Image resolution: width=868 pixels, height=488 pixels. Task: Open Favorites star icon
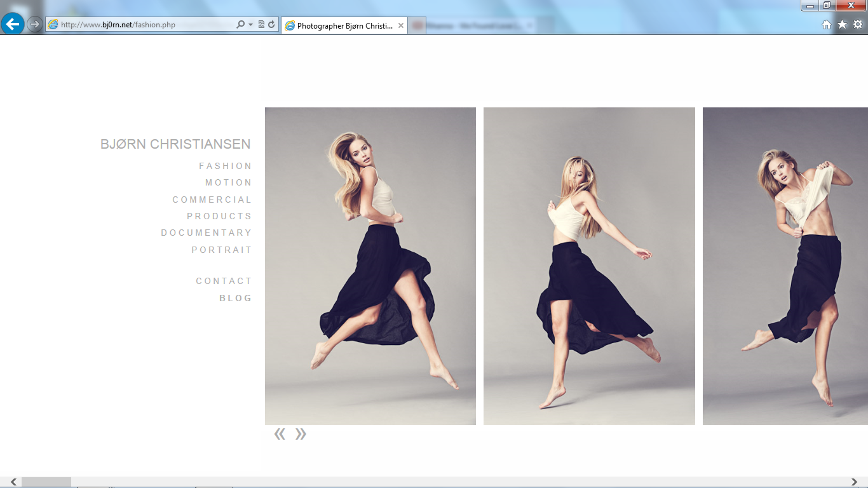(x=842, y=25)
